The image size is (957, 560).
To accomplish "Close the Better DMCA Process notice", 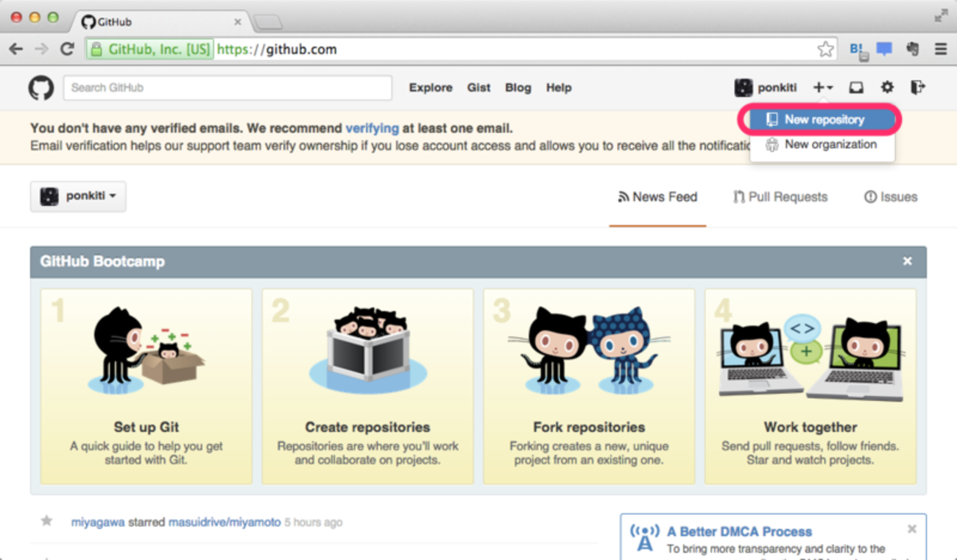I will coord(912,529).
